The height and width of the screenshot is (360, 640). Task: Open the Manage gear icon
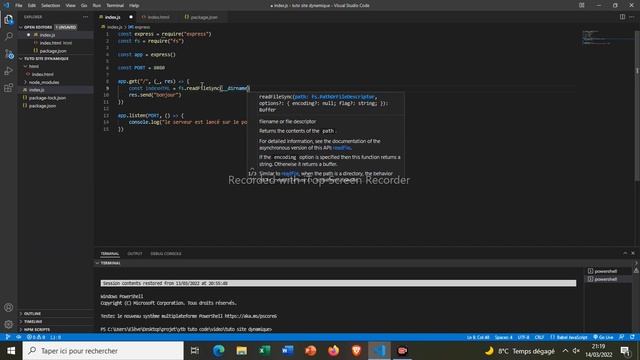coord(9,324)
